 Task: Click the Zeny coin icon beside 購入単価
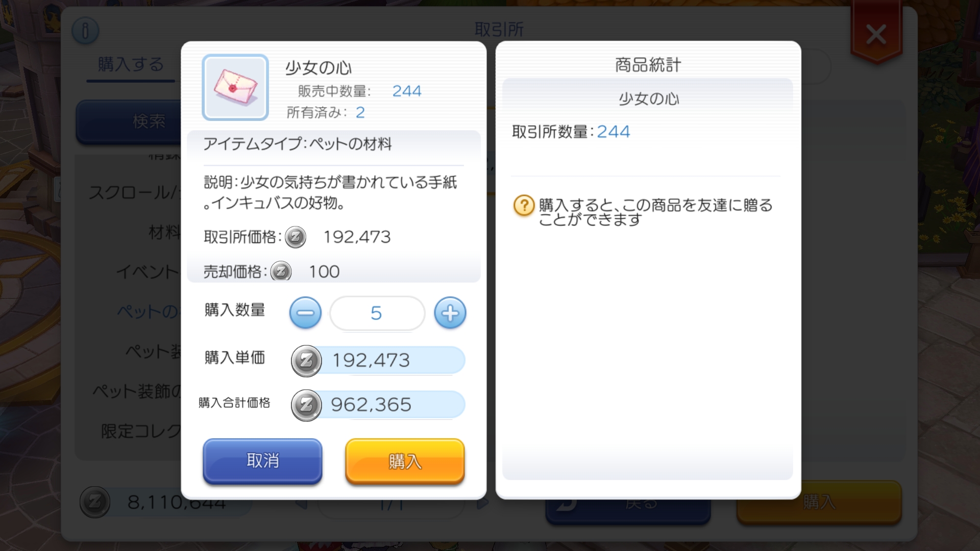[306, 361]
